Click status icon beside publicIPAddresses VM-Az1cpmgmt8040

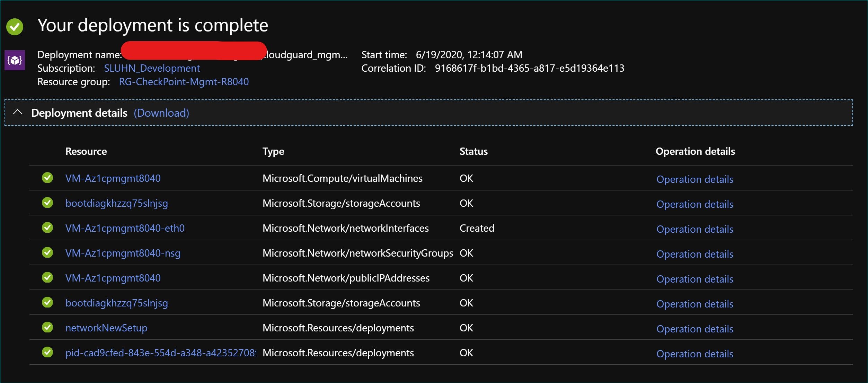47,277
